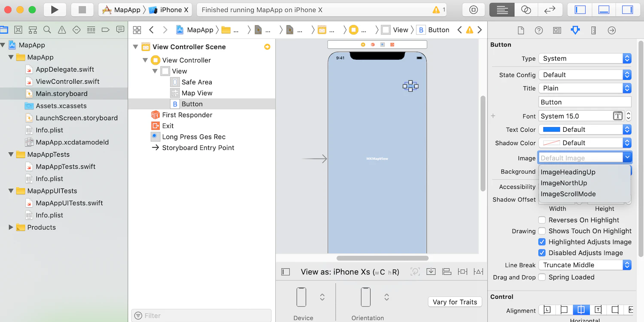Open the State Config dropdown

(585, 75)
